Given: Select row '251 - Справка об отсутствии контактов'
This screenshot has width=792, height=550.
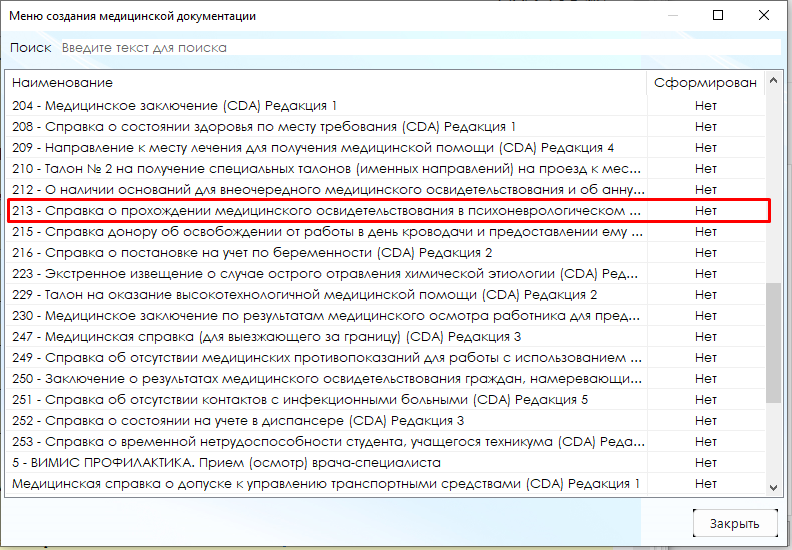Looking at the screenshot, I should [x=386, y=399].
